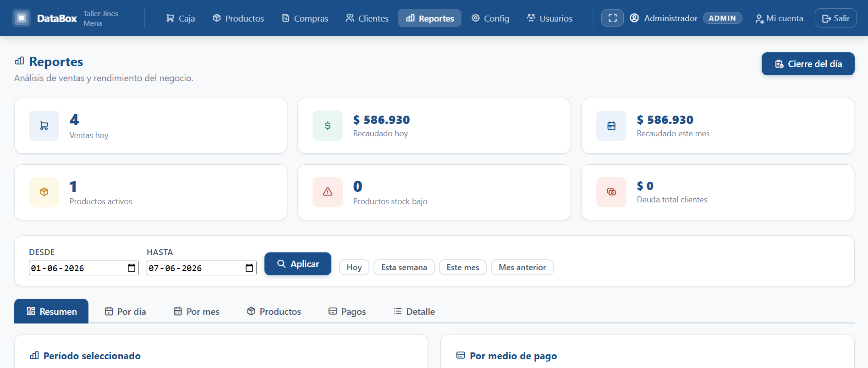Select the Reportes navigation item

click(x=429, y=18)
